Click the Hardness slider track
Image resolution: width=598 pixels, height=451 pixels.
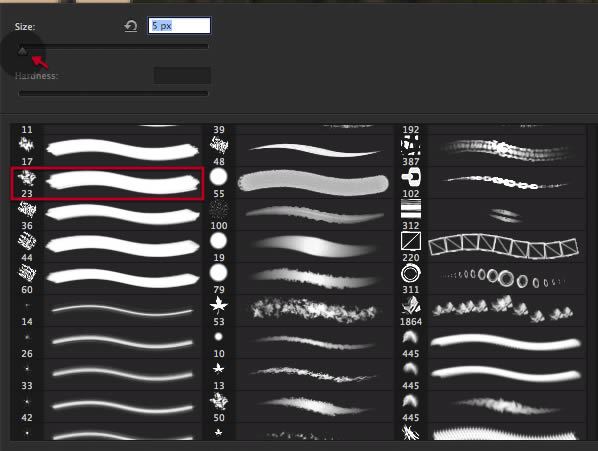click(114, 93)
